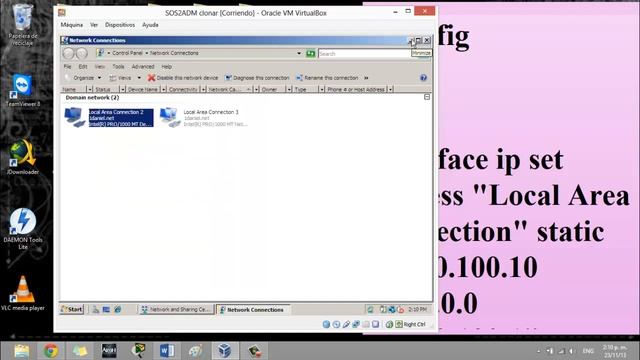The image size is (640, 360).
Task: Open the Connectivity column filter dropdown
Action: click(203, 89)
